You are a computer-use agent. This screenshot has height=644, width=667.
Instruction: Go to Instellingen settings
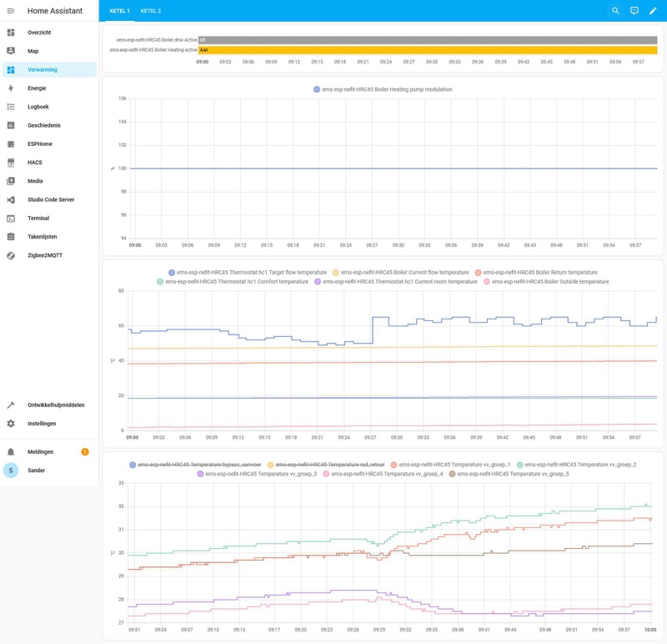point(42,423)
